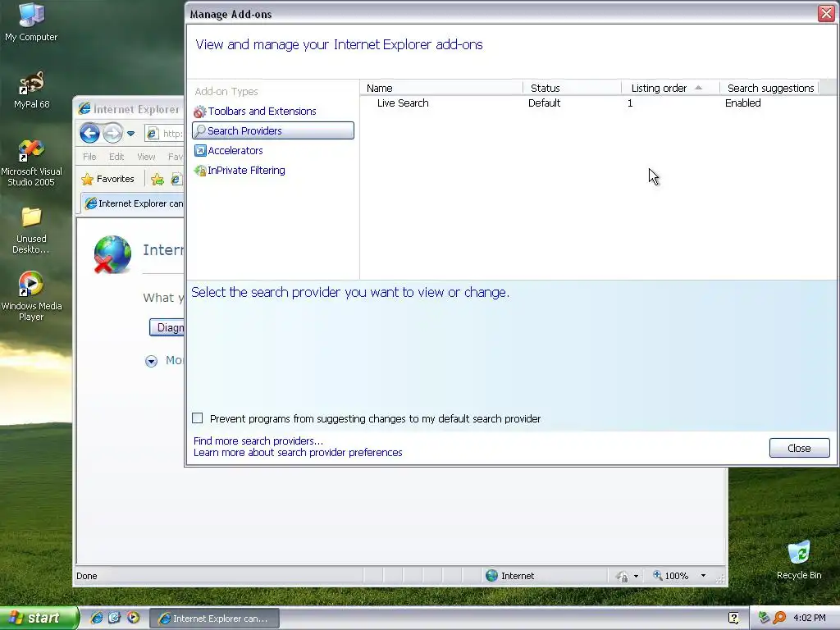Open the zoom level dropdown arrow
This screenshot has height=630, width=840.
click(x=703, y=576)
